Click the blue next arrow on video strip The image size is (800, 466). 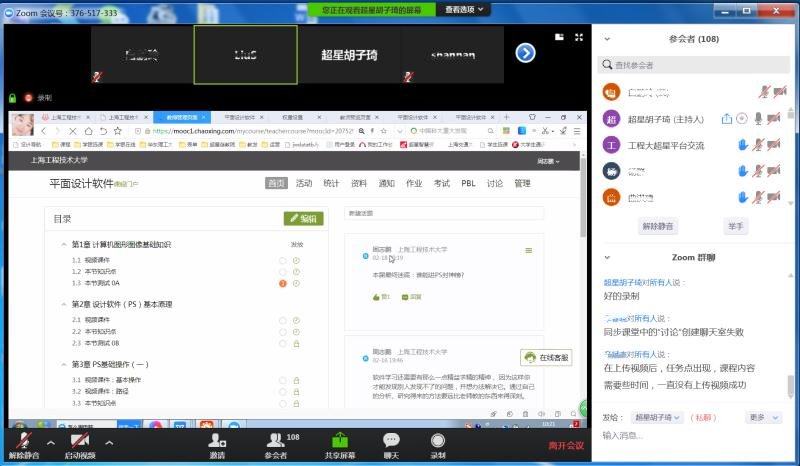coord(525,53)
